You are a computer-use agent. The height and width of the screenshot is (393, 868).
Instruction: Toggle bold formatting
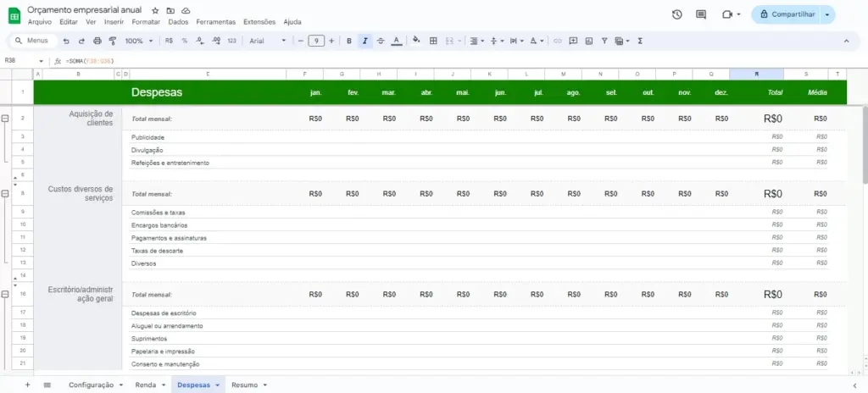[x=348, y=41]
